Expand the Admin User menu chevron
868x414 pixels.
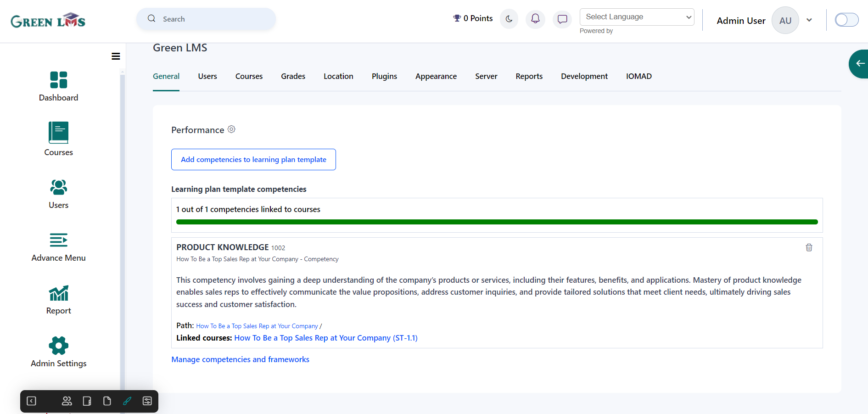coord(809,20)
